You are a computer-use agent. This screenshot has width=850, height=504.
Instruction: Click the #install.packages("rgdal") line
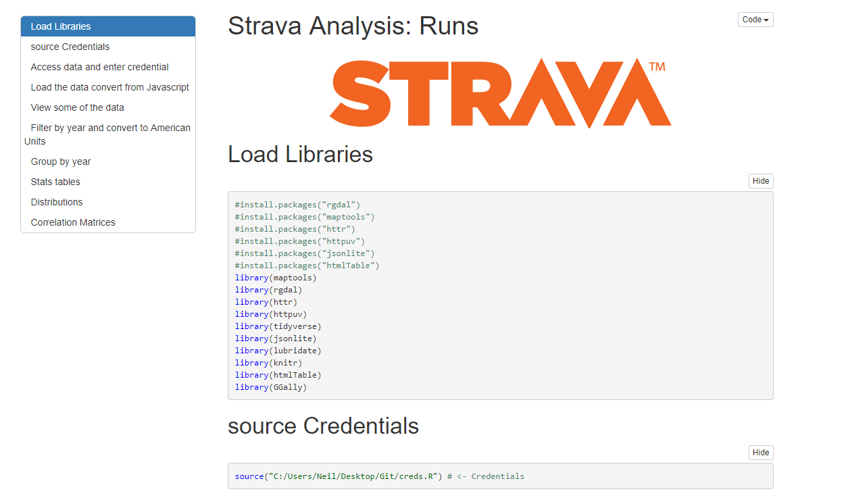[x=298, y=205]
